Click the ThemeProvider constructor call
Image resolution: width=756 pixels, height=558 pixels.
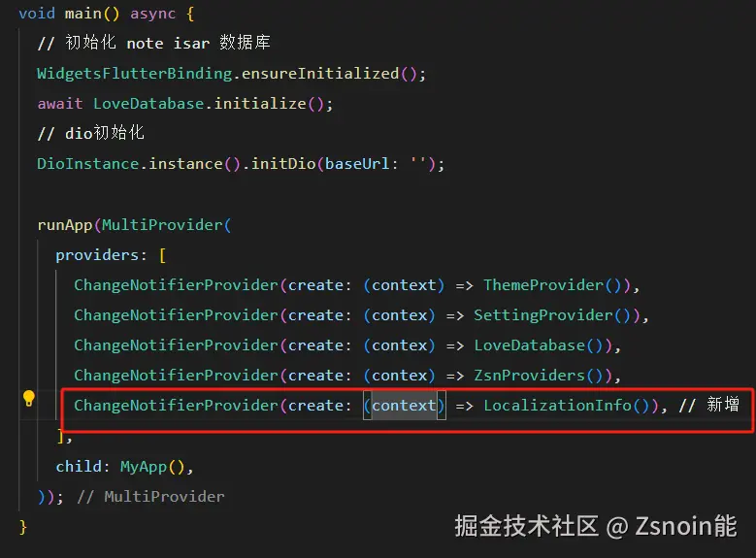pos(552,285)
